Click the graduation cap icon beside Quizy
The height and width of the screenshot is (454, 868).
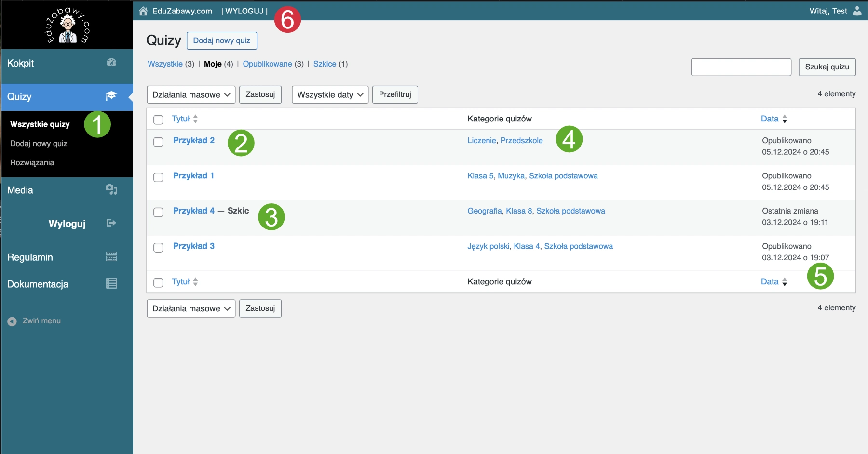click(x=111, y=96)
